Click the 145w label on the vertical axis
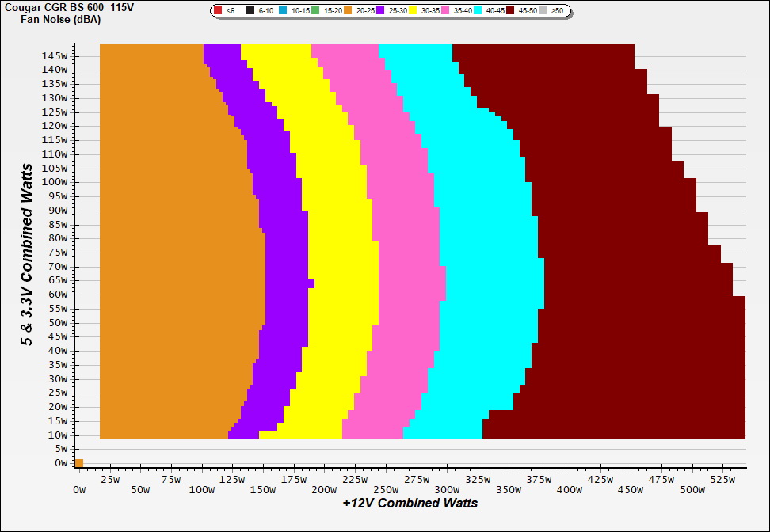 tap(58, 56)
